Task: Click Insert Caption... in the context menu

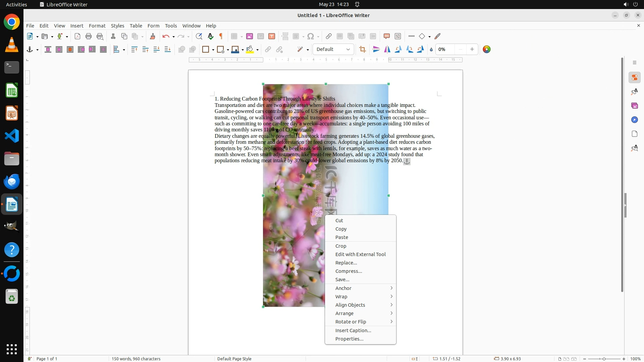Action: click(353, 330)
